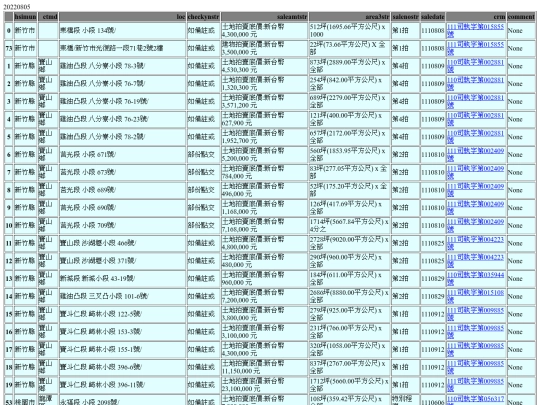Follow the crm link in row 1
540x405 pixels.
click(x=475, y=66)
